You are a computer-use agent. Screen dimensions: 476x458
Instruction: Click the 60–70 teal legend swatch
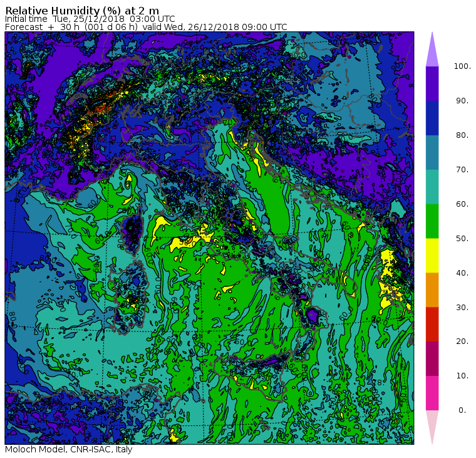432,187
